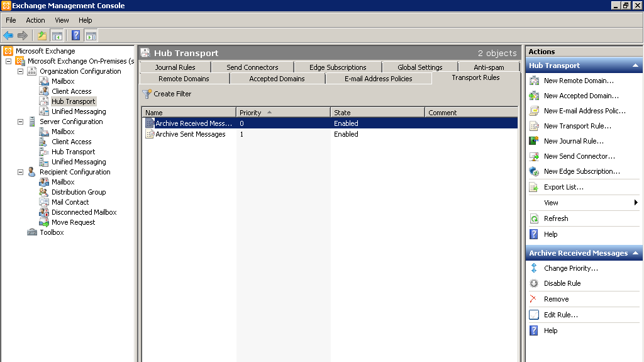Viewport: 644px width, 362px height.
Task: Switch to the Accepted Domains tab
Action: (277, 79)
